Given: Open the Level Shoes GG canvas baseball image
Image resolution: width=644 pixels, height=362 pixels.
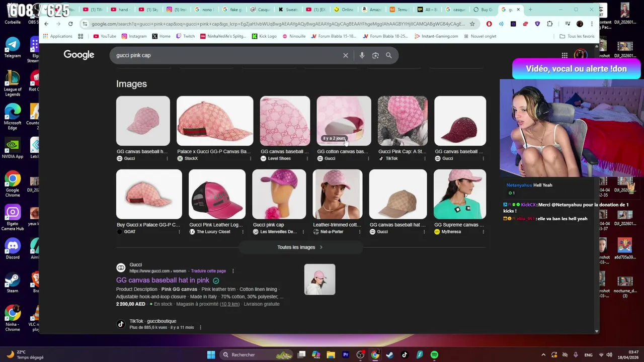Looking at the screenshot, I should [285, 121].
